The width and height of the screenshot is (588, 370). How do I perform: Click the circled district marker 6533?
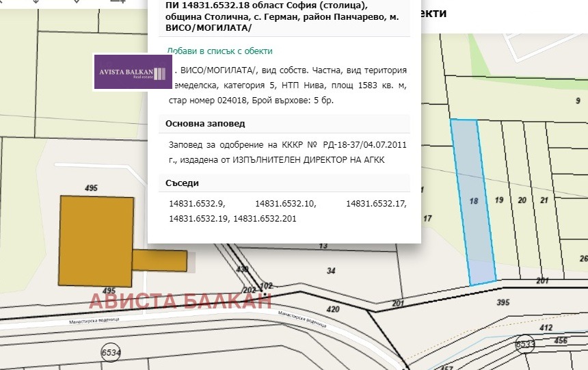coord(525,344)
